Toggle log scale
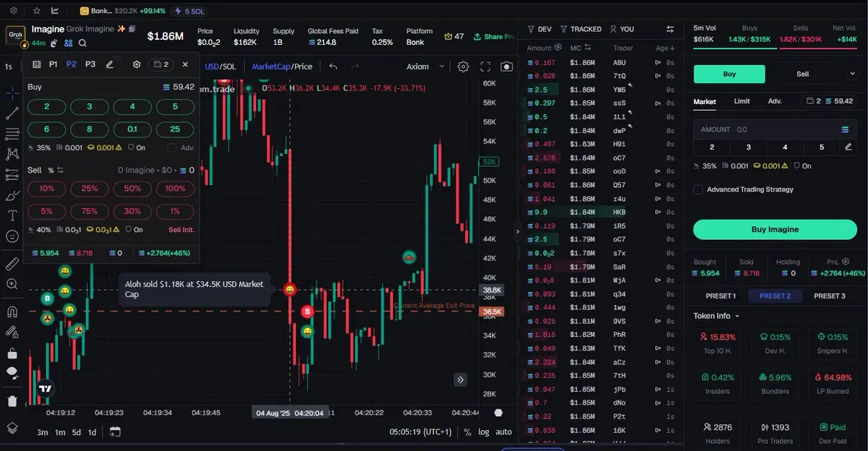Image resolution: width=868 pixels, height=451 pixels. tap(484, 432)
